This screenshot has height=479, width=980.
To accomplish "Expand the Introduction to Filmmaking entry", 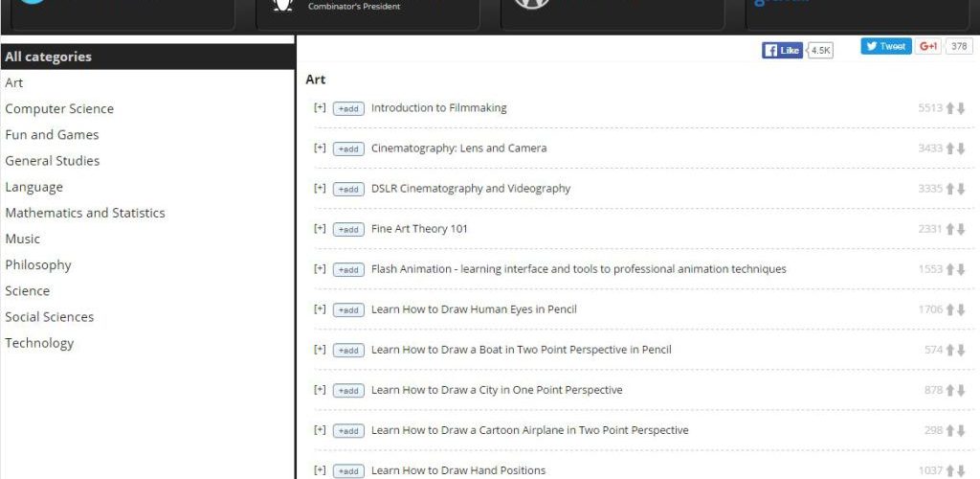I will click(320, 107).
